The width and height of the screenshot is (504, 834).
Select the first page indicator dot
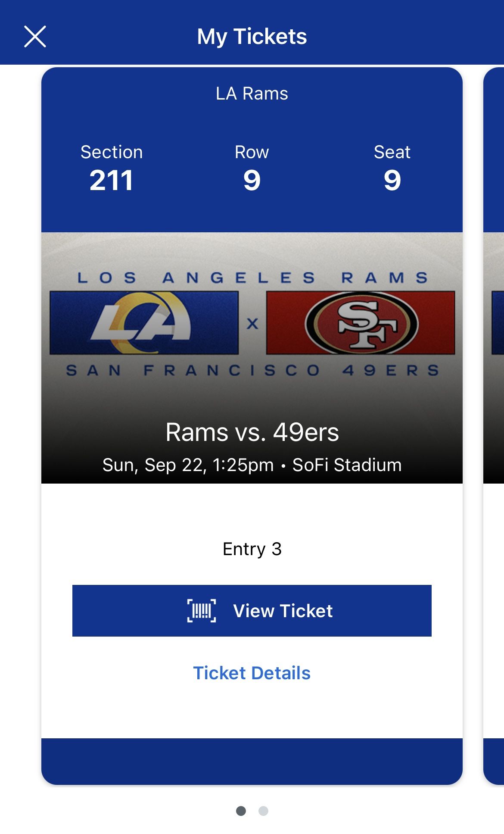241,811
